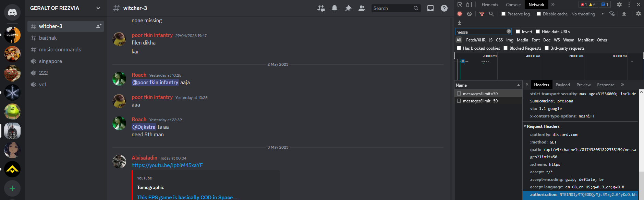
Task: Show more request detail tabs chevron
Action: [x=622, y=85]
